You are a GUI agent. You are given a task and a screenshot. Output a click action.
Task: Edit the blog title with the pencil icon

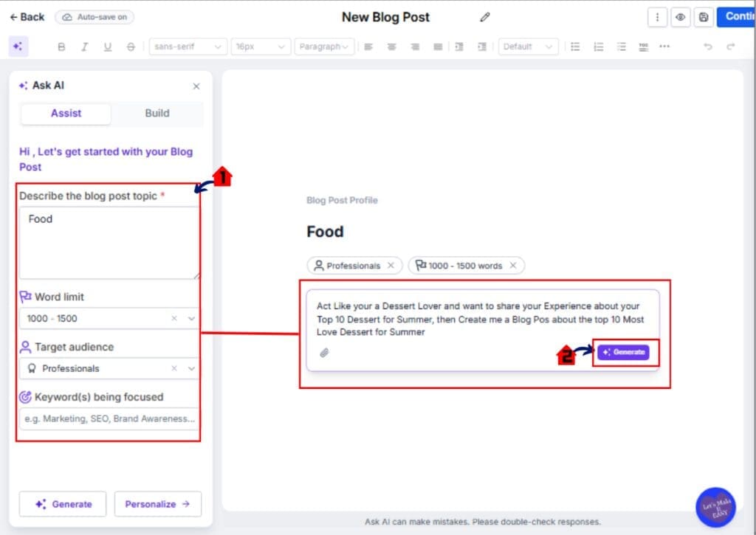coord(485,16)
